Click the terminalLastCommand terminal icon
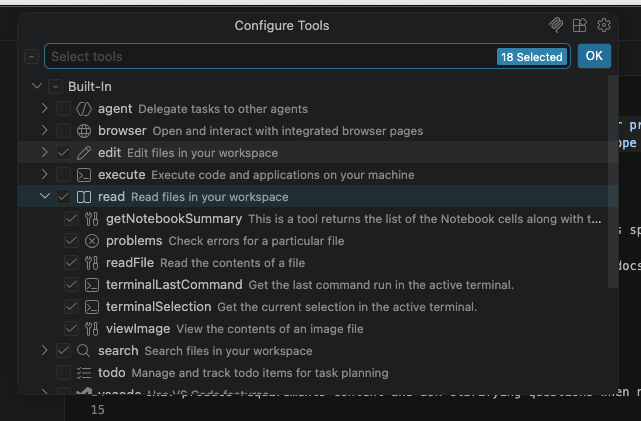Image resolution: width=641 pixels, height=421 pixels. 92,285
